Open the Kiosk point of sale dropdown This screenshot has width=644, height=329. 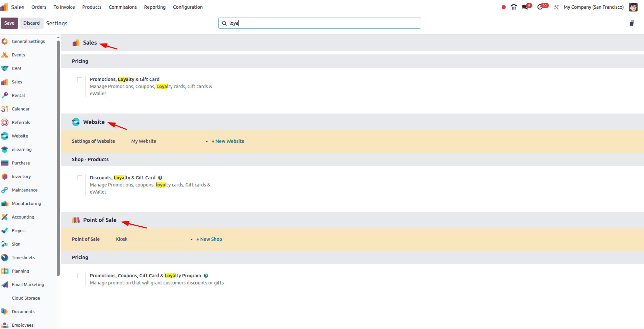coord(154,239)
